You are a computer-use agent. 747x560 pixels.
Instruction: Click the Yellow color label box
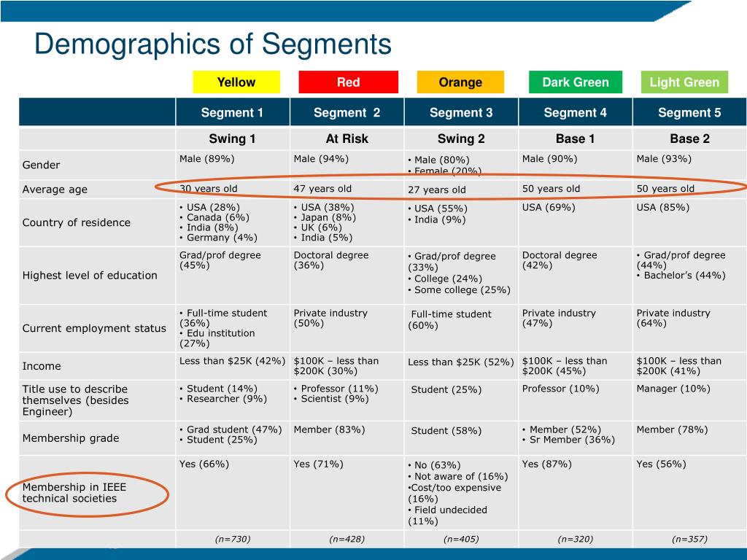pos(236,82)
